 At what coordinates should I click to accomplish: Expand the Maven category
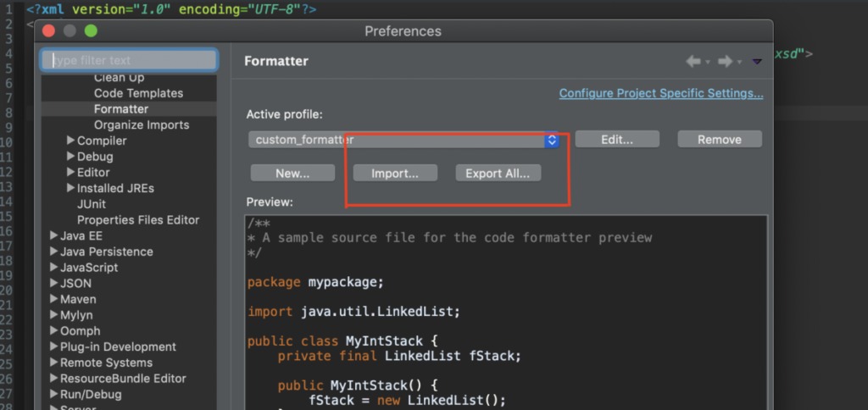[53, 299]
